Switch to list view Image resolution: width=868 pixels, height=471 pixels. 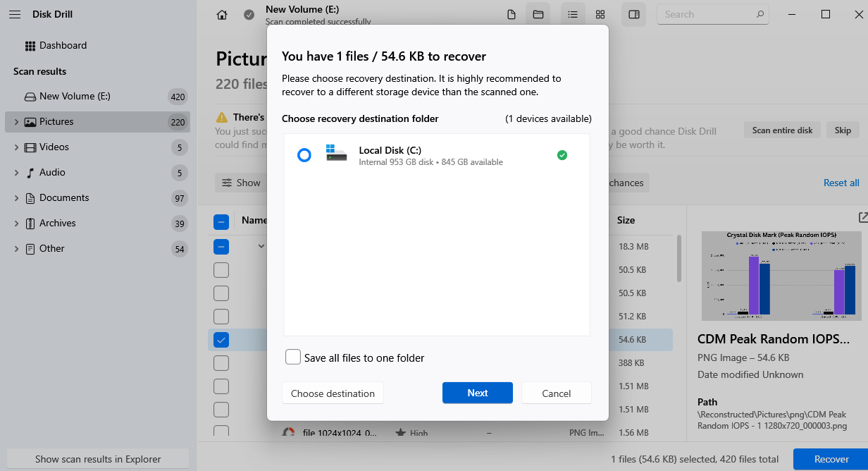tap(572, 13)
